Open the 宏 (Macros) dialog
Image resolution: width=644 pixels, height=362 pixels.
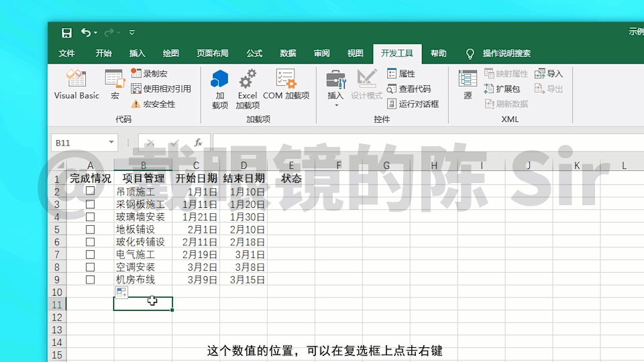pos(115,84)
